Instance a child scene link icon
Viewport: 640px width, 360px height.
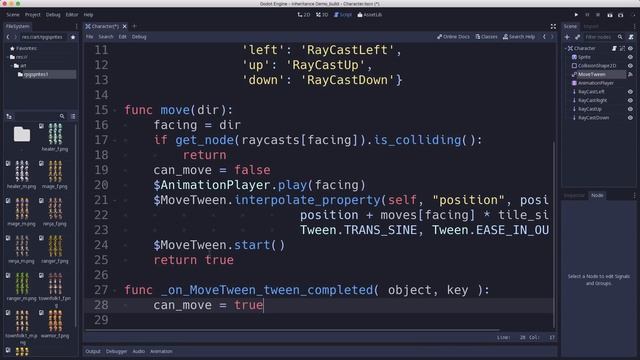click(x=577, y=37)
